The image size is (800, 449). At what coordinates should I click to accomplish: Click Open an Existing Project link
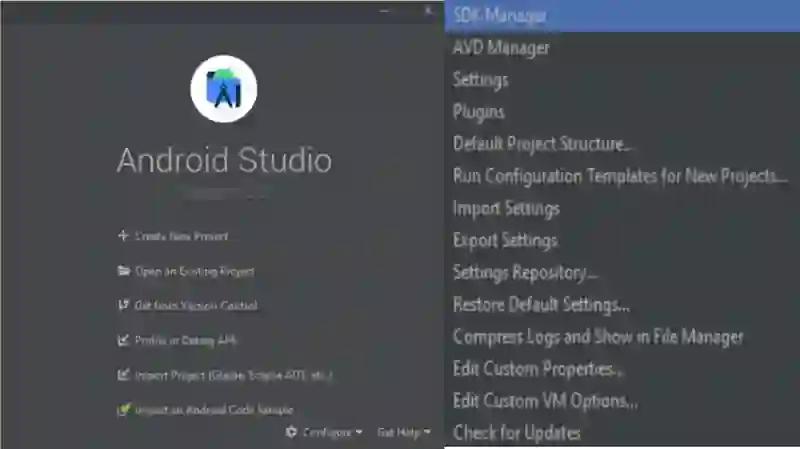coord(194,271)
